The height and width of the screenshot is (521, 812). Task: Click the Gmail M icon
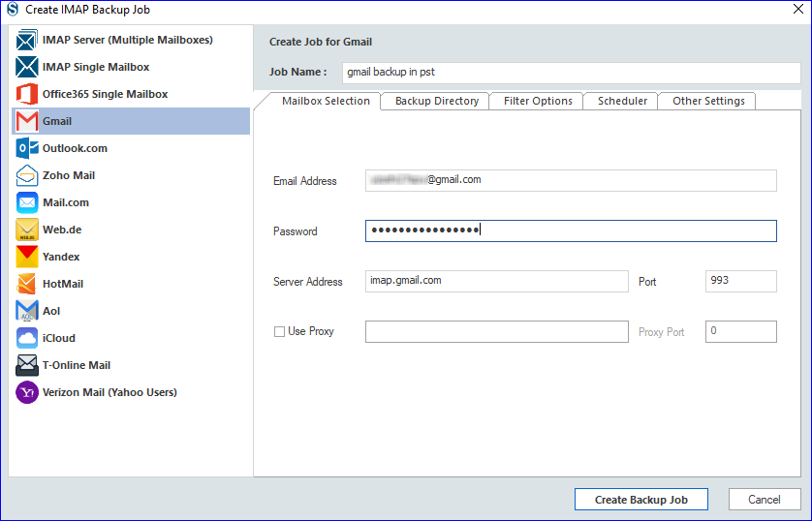[x=26, y=121]
